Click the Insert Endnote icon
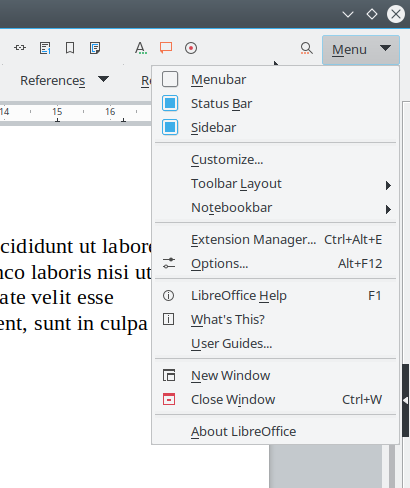This screenshot has height=488, width=410. (x=95, y=48)
